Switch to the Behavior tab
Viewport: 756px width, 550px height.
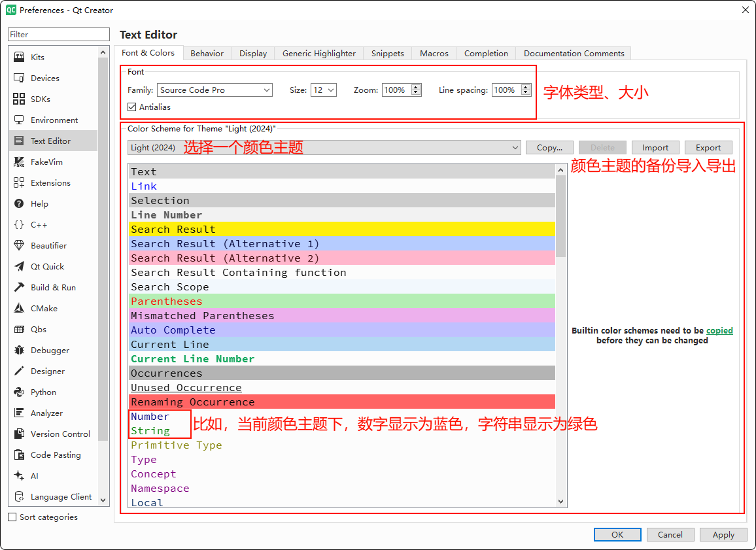pyautogui.click(x=207, y=54)
